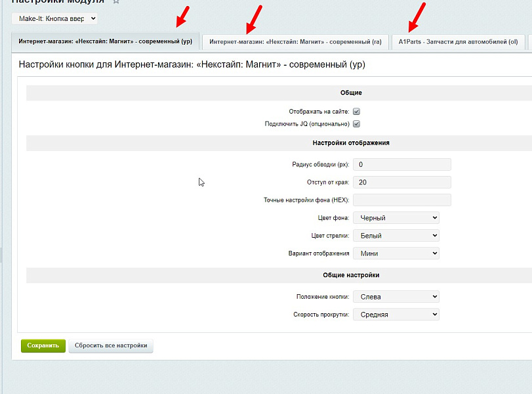
Task: Open the «Положение кнопки» dropdown
Action: (x=396, y=297)
